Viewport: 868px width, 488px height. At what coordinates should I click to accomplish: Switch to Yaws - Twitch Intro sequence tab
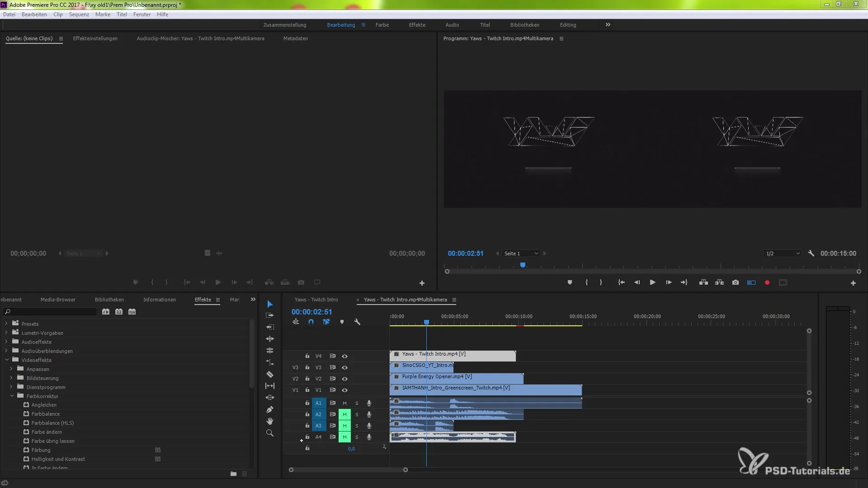click(316, 300)
